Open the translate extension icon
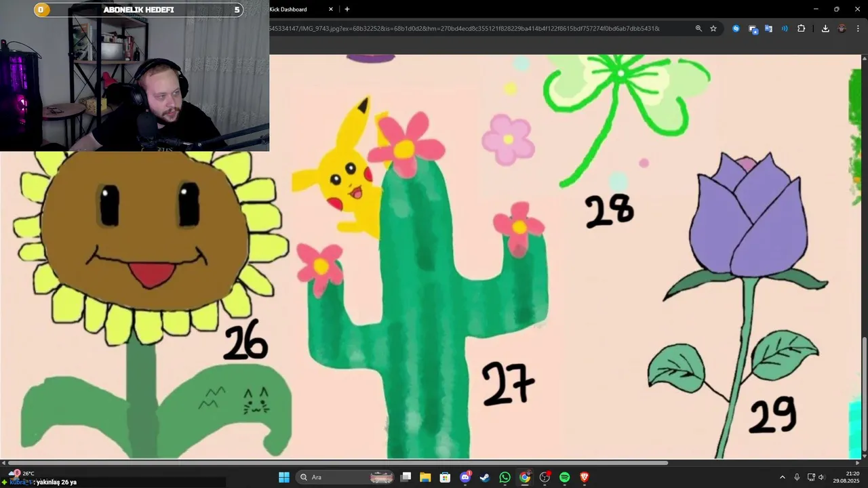 click(768, 28)
